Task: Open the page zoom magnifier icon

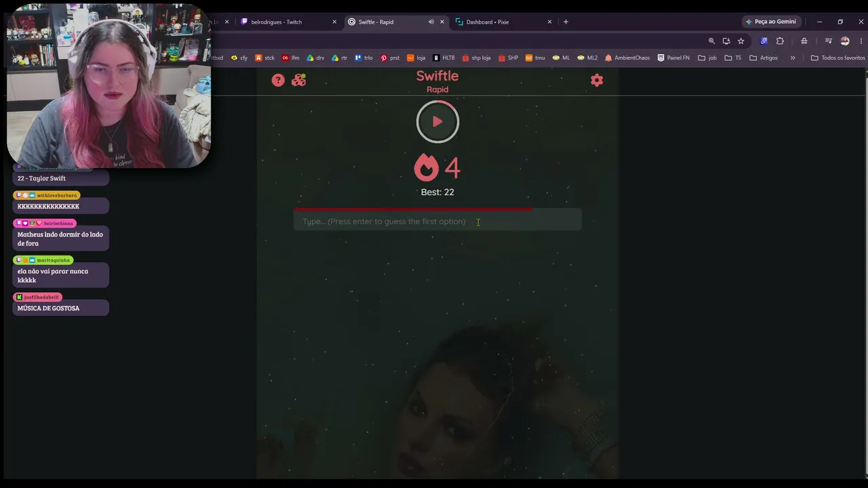Action: 711,41
